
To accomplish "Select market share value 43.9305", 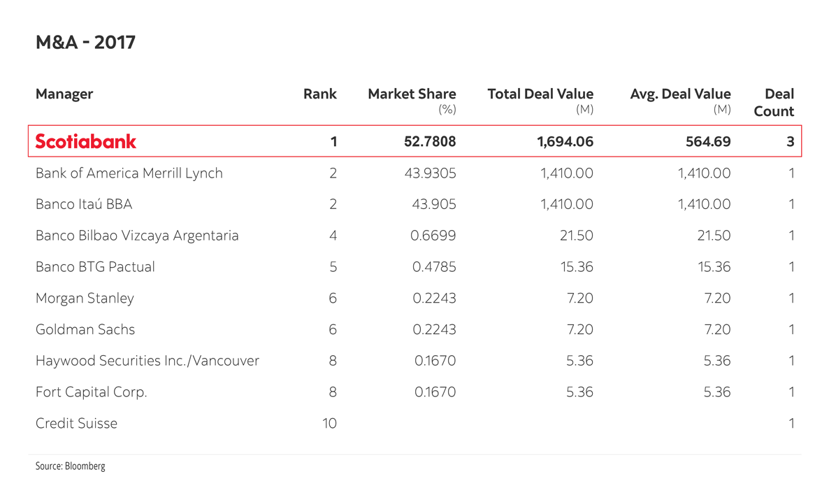I will tap(431, 173).
